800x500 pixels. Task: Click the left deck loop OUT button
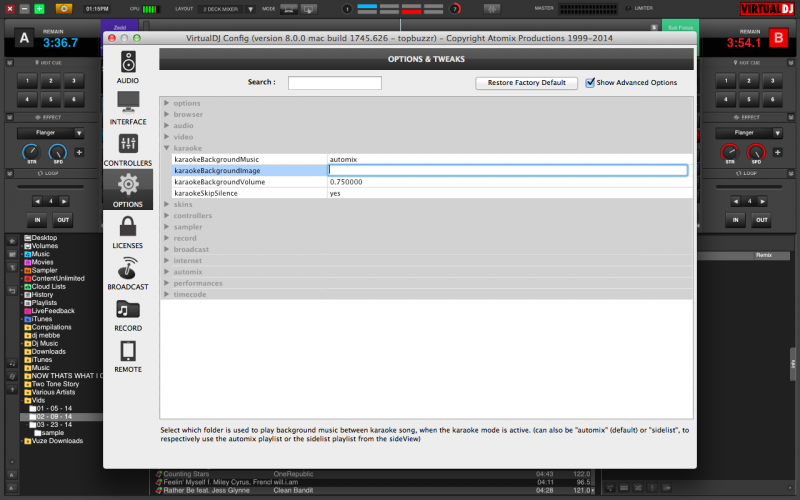(63, 220)
